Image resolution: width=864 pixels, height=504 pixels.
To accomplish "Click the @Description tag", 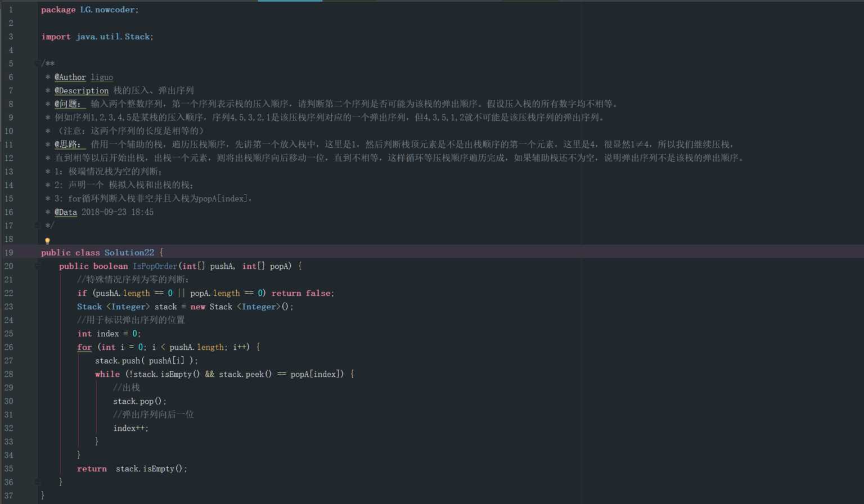I will click(x=82, y=91).
